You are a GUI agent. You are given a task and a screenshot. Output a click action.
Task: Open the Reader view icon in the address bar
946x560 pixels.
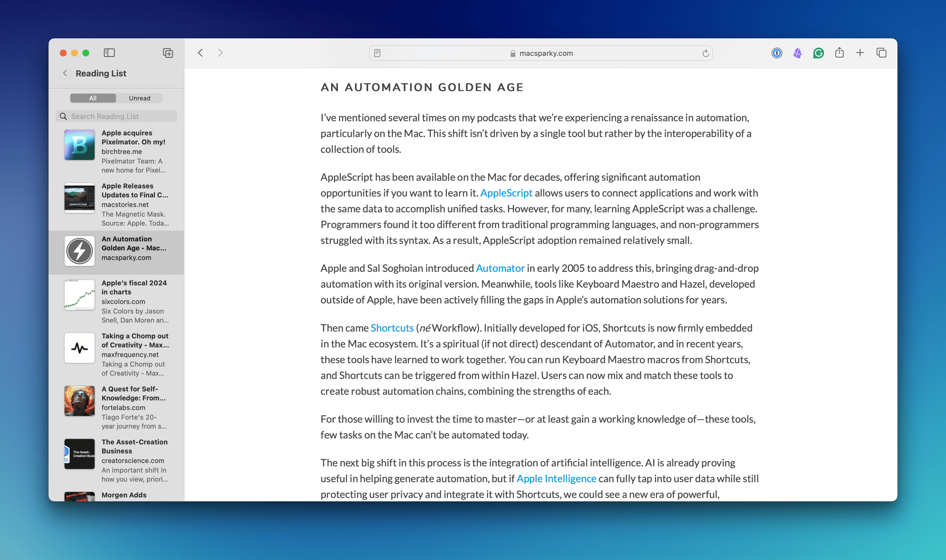(x=377, y=53)
